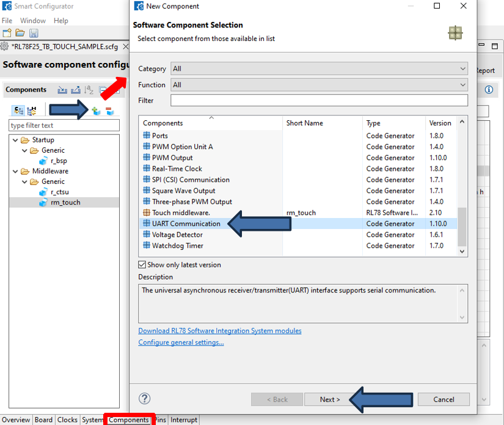Click the Import configuration icon in Components
The width and height of the screenshot is (504, 425).
pyautogui.click(x=62, y=90)
